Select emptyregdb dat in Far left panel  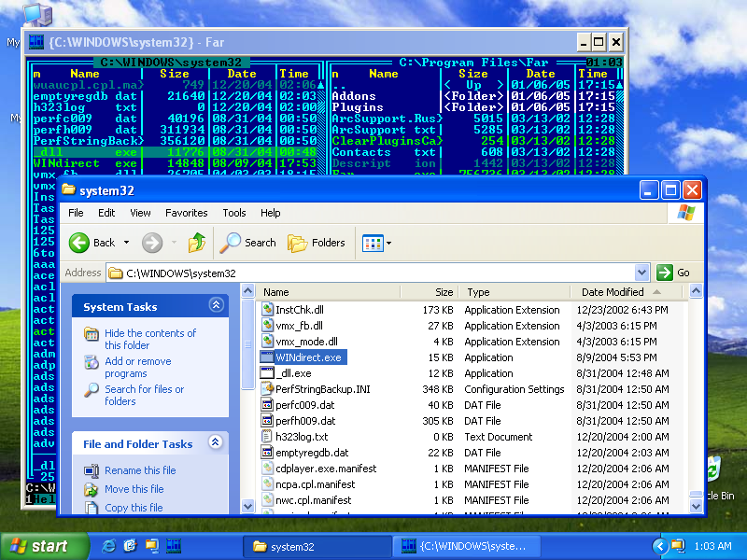pyautogui.click(x=85, y=96)
